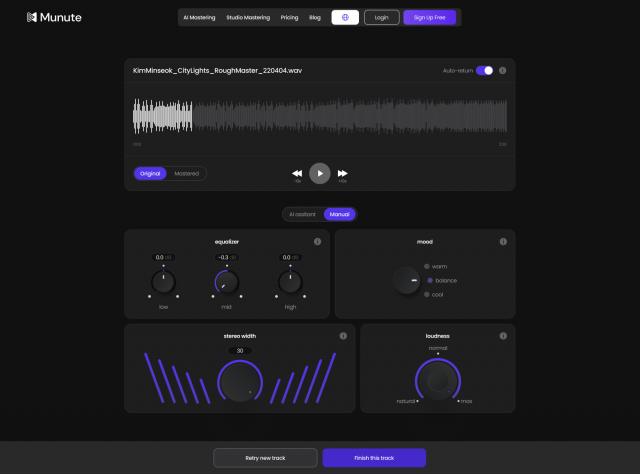
Task: Open the Studio Mastering menu item
Action: (x=247, y=17)
